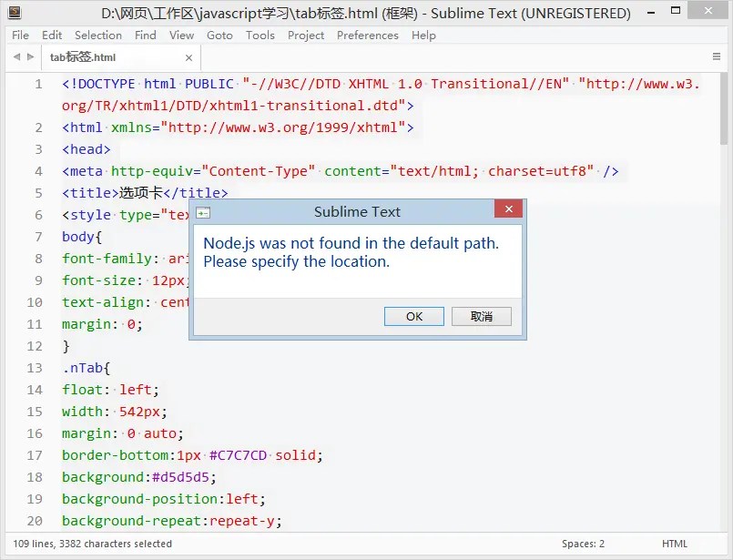
Task: Open the Goto menu
Action: click(x=220, y=35)
